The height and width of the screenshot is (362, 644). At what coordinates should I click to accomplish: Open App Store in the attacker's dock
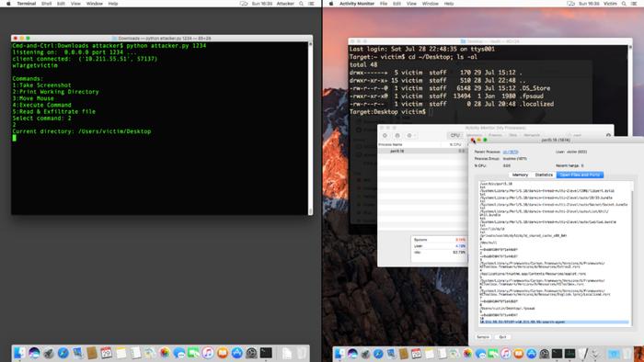[x=237, y=353]
